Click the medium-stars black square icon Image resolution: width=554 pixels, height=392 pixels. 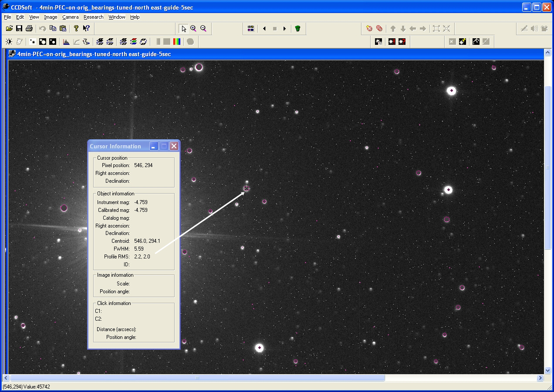(x=43, y=42)
